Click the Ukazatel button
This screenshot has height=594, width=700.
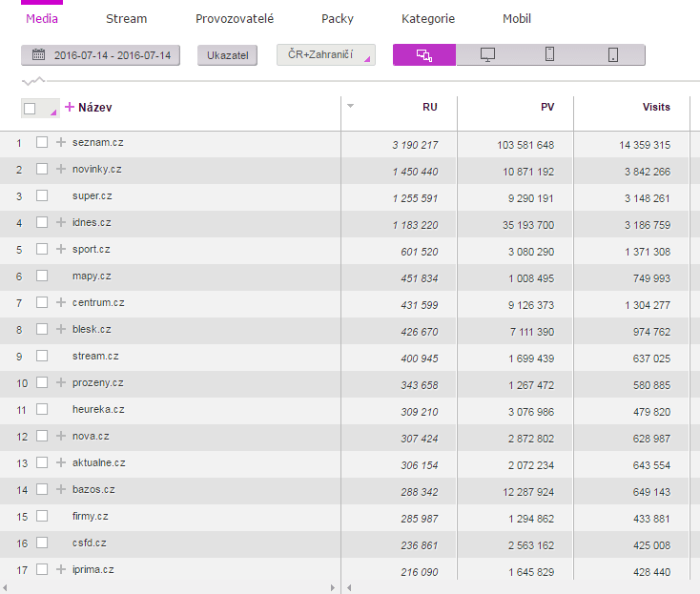[x=227, y=55]
